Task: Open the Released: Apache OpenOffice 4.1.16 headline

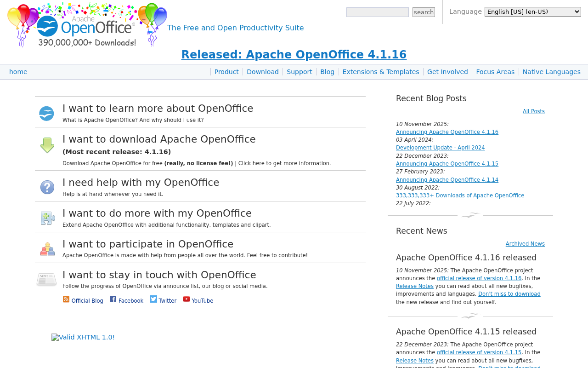Action: click(294, 55)
